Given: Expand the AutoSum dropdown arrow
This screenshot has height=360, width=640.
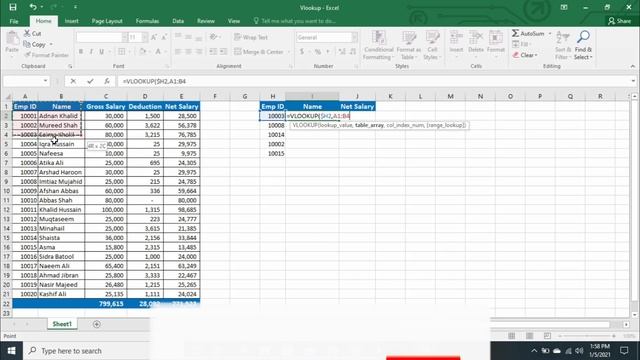Looking at the screenshot, I should click(550, 33).
